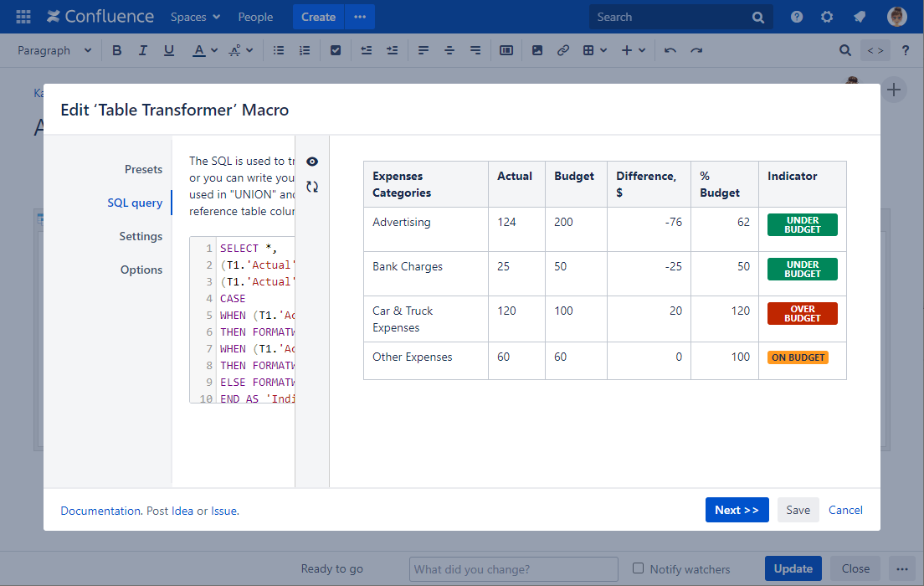Click the refresh preview arrows icon
924x586 pixels.
pos(312,187)
